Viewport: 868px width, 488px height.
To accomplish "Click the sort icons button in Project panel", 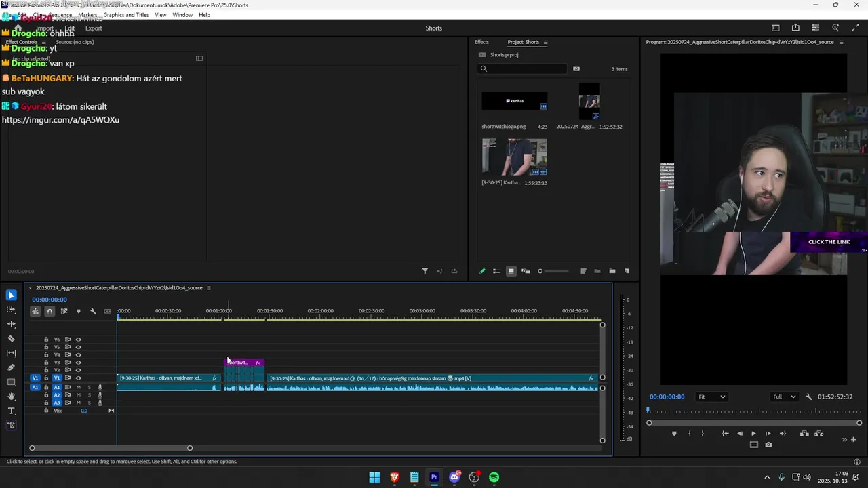I will [x=583, y=271].
